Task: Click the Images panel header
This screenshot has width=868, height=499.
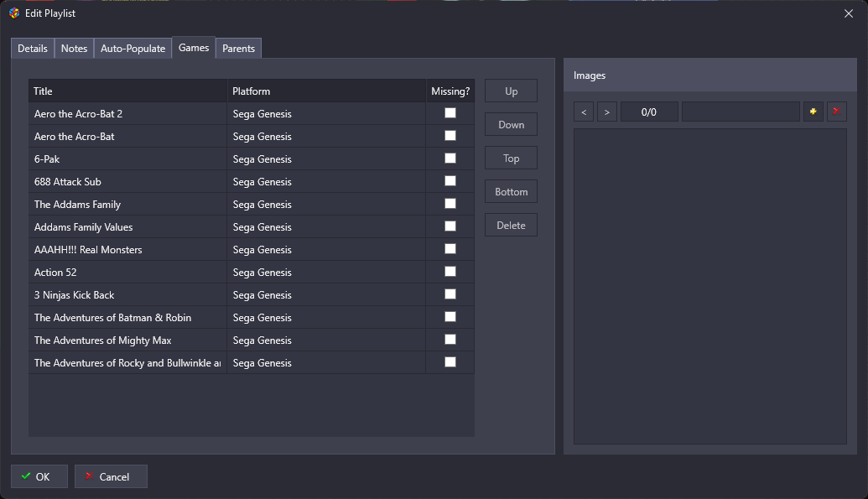Action: (x=710, y=75)
